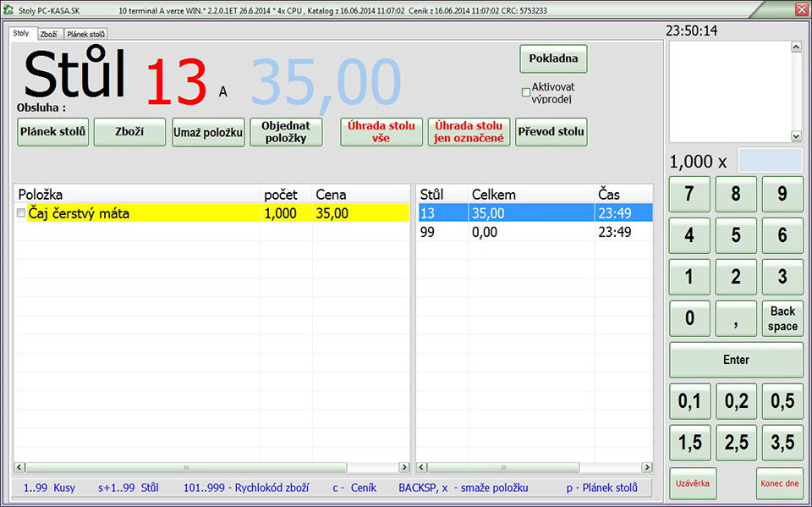Click the Back space key

click(782, 318)
